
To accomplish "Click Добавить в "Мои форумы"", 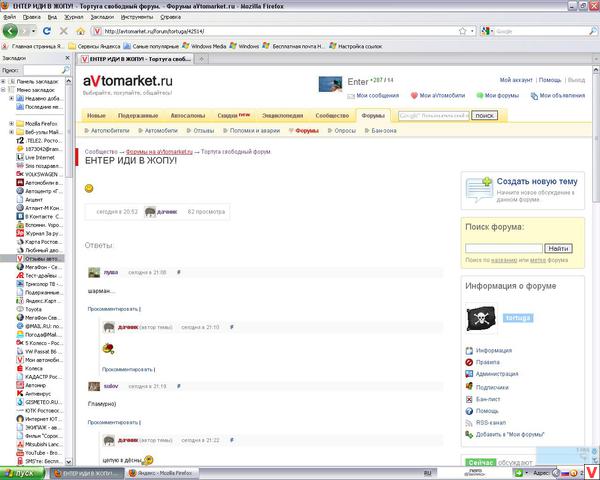I will (505, 435).
